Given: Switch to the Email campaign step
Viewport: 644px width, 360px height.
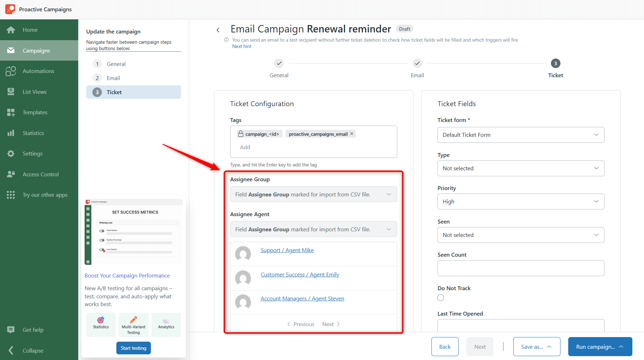Looking at the screenshot, I should tap(113, 78).
